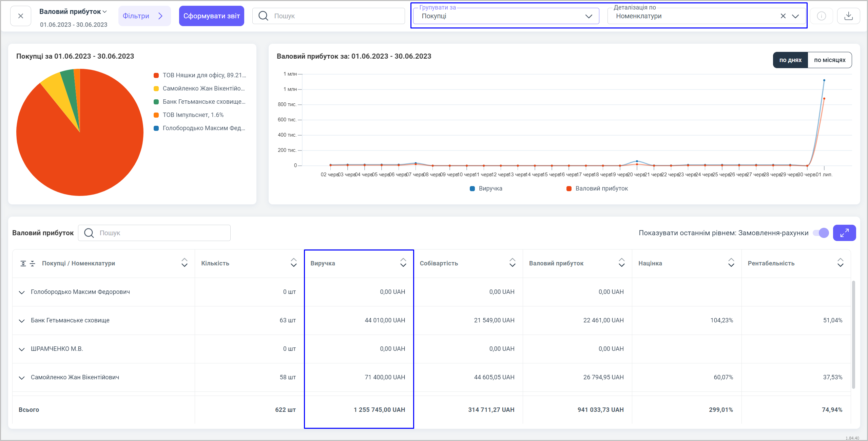Viewport: 868px width, 441px height.
Task: Click the Сформувати звіт button
Action: (211, 16)
